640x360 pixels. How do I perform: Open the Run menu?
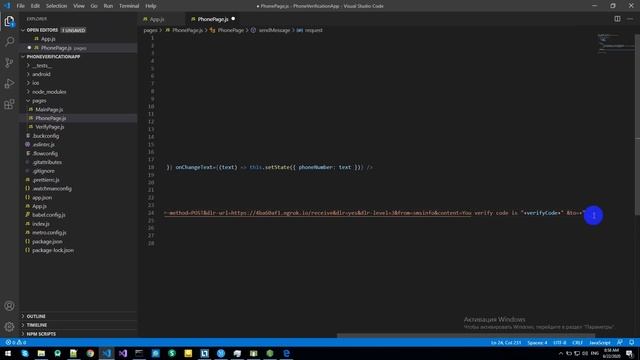108,6
